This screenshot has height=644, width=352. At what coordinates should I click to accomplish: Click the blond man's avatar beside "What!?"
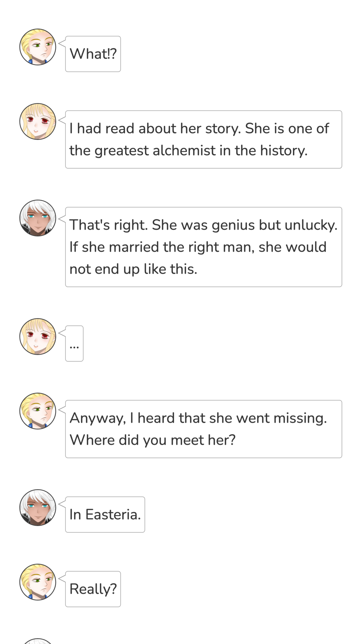37,47
